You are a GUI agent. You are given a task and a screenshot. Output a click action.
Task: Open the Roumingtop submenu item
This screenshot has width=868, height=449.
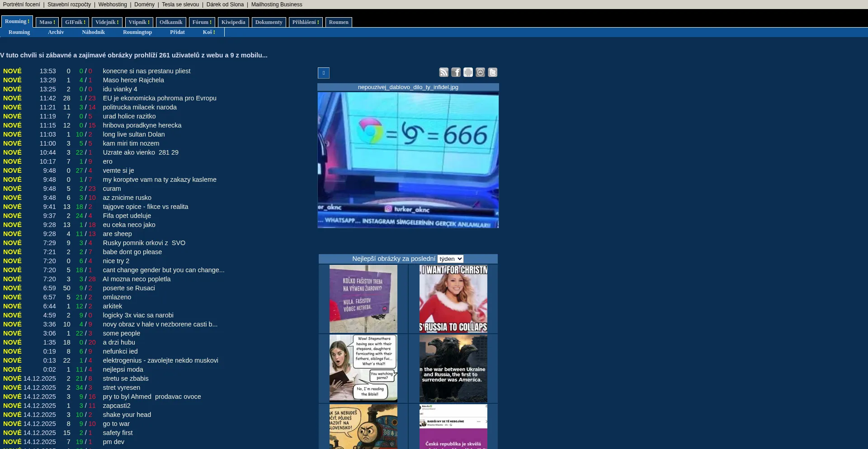point(137,32)
